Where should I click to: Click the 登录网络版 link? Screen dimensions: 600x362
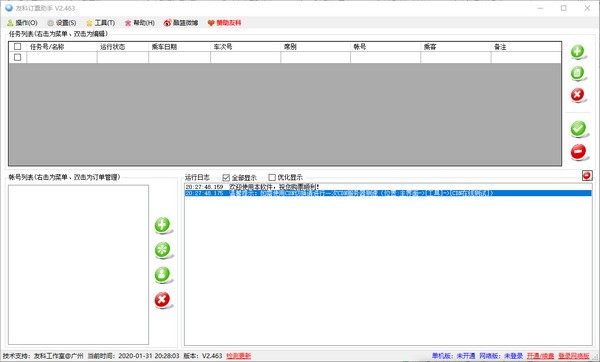click(574, 356)
